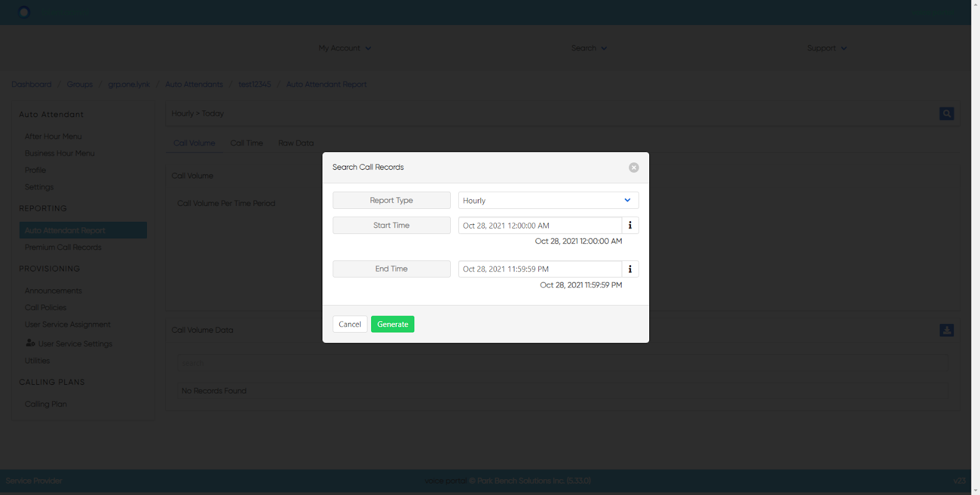This screenshot has height=495, width=980.
Task: Click the Generate button
Action: point(393,324)
